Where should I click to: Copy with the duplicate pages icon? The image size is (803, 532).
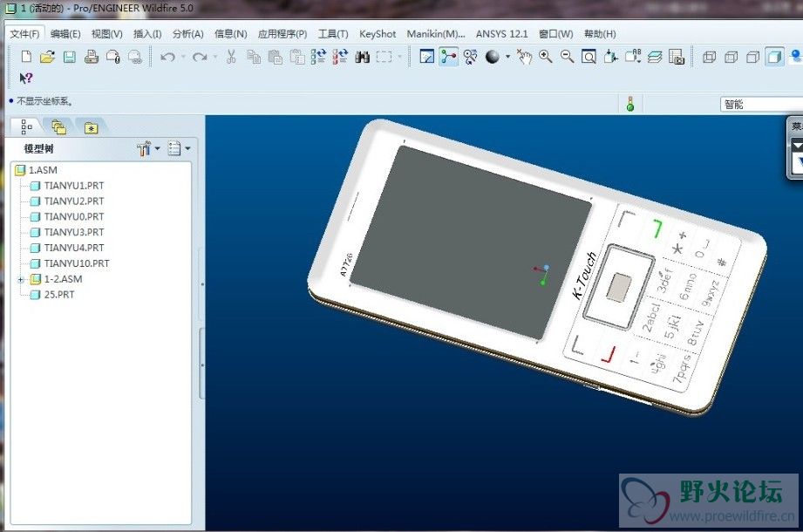click(254, 57)
